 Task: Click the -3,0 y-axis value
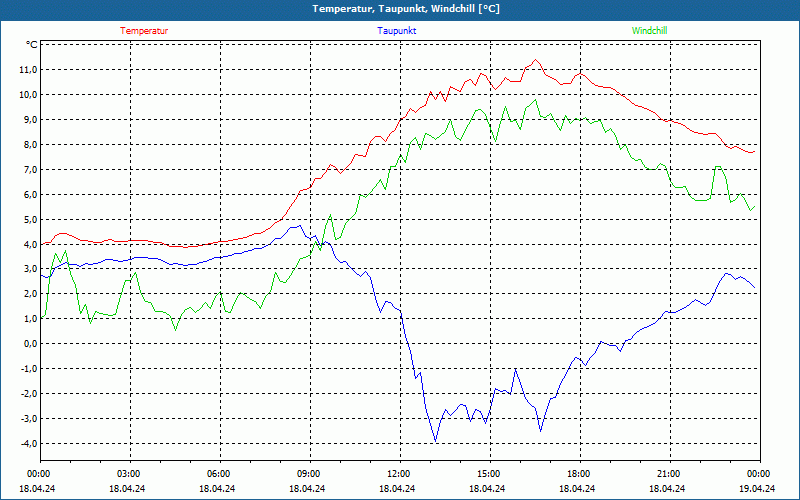point(29,419)
